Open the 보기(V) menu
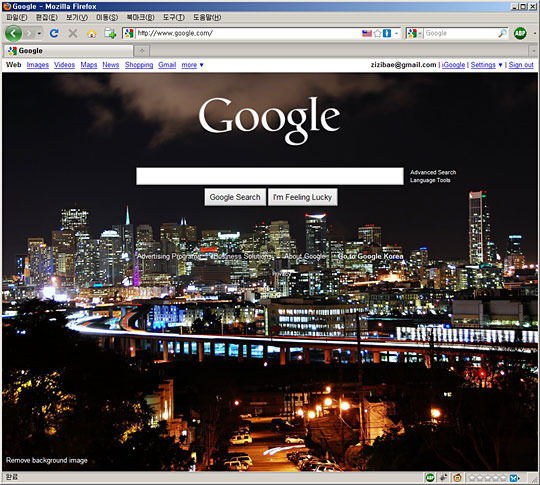 click(x=77, y=17)
